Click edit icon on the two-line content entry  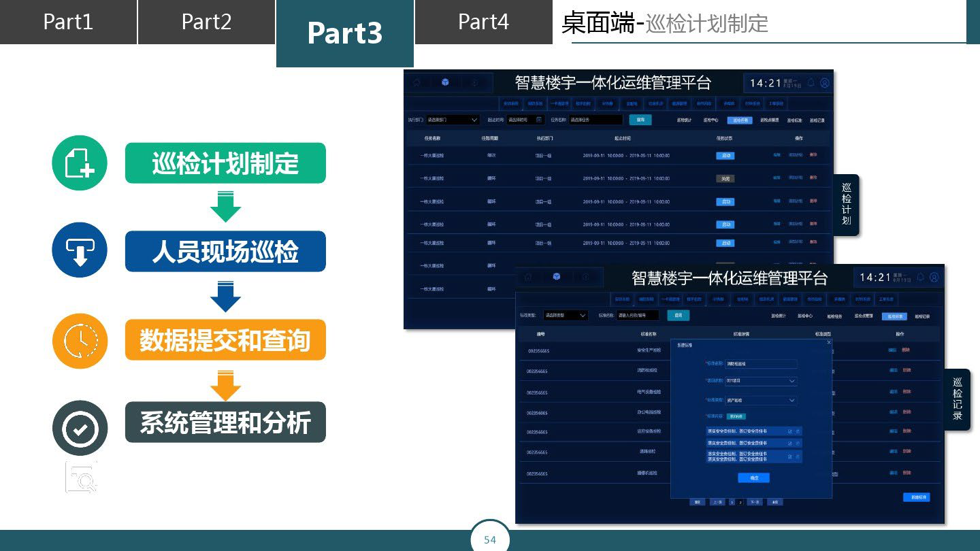coord(790,456)
